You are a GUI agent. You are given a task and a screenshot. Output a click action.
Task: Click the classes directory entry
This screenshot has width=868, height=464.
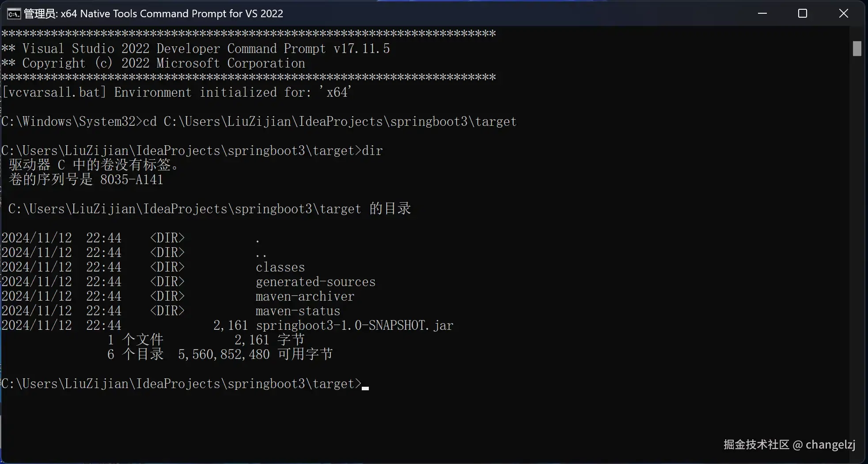[x=280, y=267]
